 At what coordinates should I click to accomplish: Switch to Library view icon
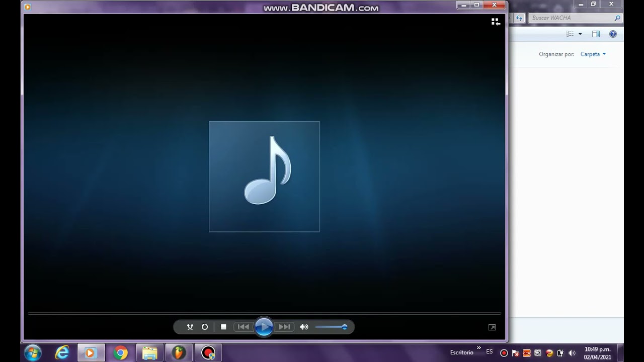[496, 22]
